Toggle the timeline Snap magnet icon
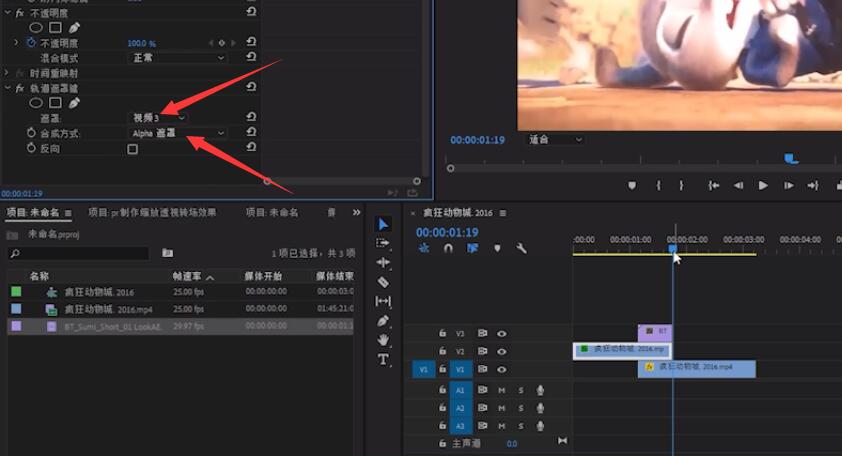842x456 pixels. point(448,249)
